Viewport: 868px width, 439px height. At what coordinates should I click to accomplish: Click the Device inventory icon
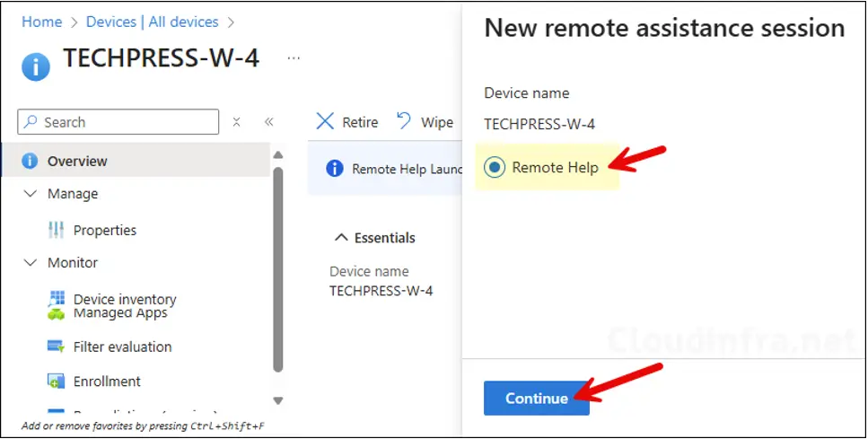[x=57, y=298]
